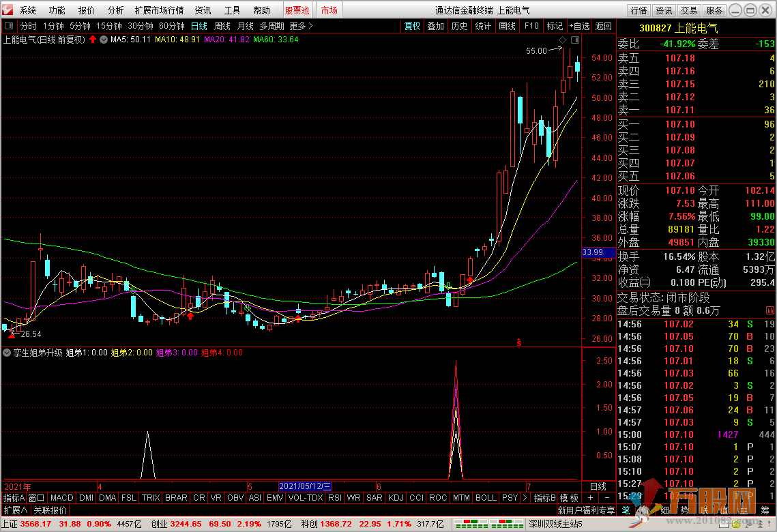Viewport: 777px width, 532px height.
Task: Open the 新用户福利专享 link
Action: coord(586,510)
